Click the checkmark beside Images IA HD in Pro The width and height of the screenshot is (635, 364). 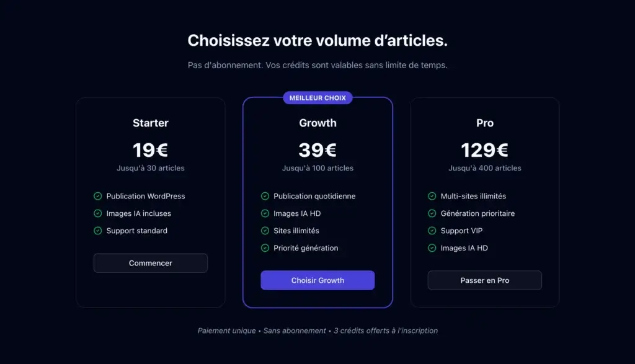point(432,248)
